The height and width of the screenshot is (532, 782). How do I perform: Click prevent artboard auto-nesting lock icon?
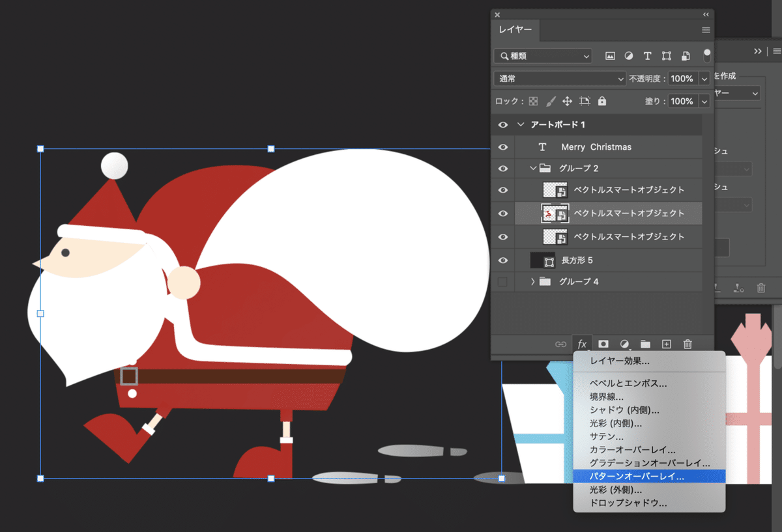(x=585, y=101)
